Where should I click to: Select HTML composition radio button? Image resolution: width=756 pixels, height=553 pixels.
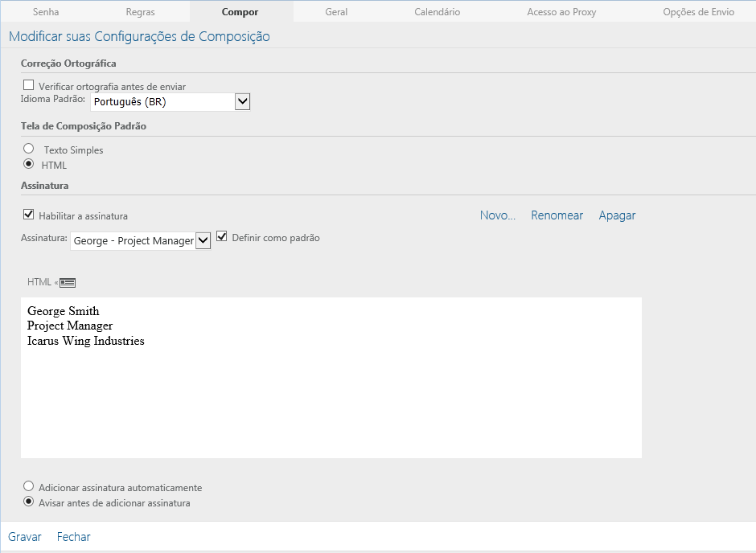(x=29, y=164)
